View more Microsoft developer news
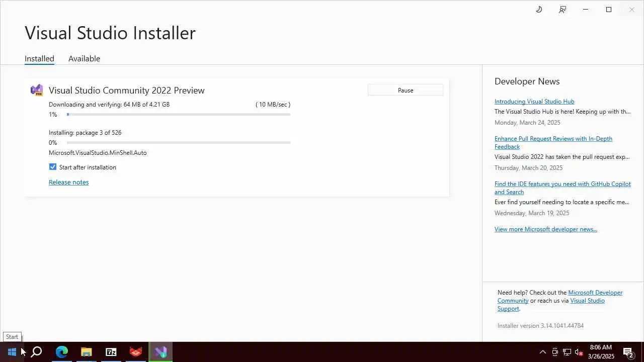 (x=546, y=229)
